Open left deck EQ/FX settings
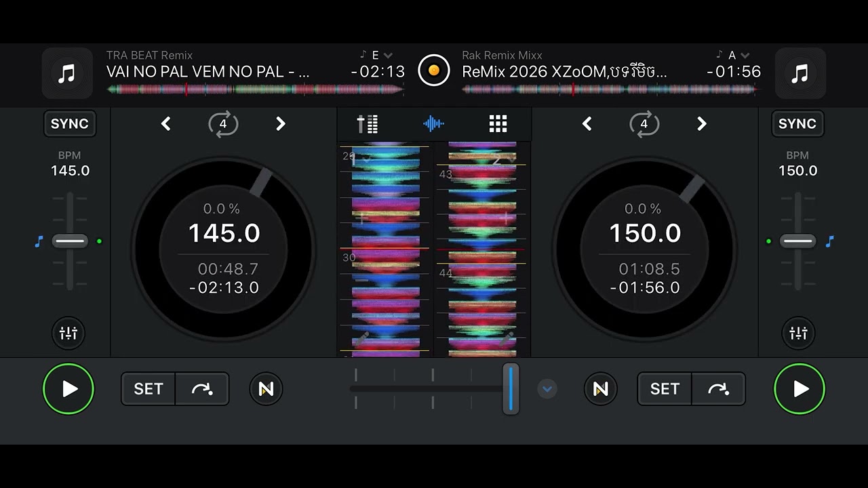The image size is (868, 488). coord(68,333)
